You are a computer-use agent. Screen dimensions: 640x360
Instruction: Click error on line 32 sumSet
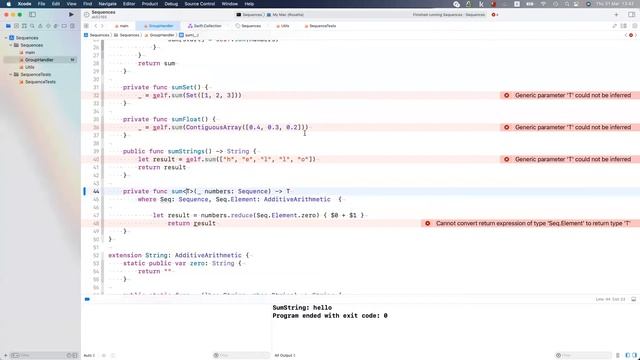tap(570, 95)
